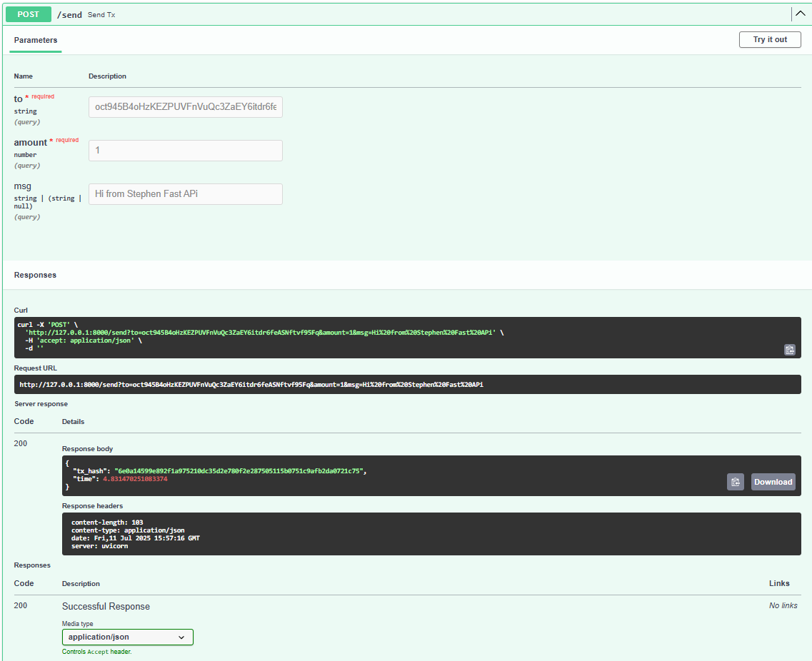The height and width of the screenshot is (661, 812).
Task: Collapse the POST /send operation chevron
Action: pyautogui.click(x=800, y=14)
